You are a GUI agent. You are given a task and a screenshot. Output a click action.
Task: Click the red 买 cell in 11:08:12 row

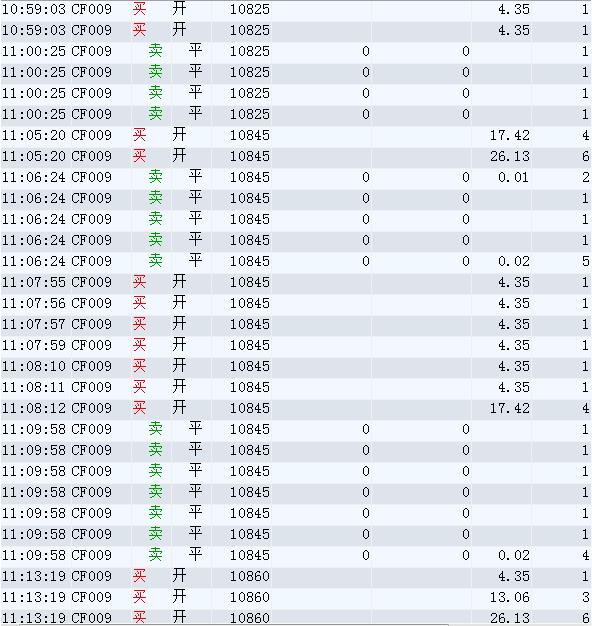139,408
